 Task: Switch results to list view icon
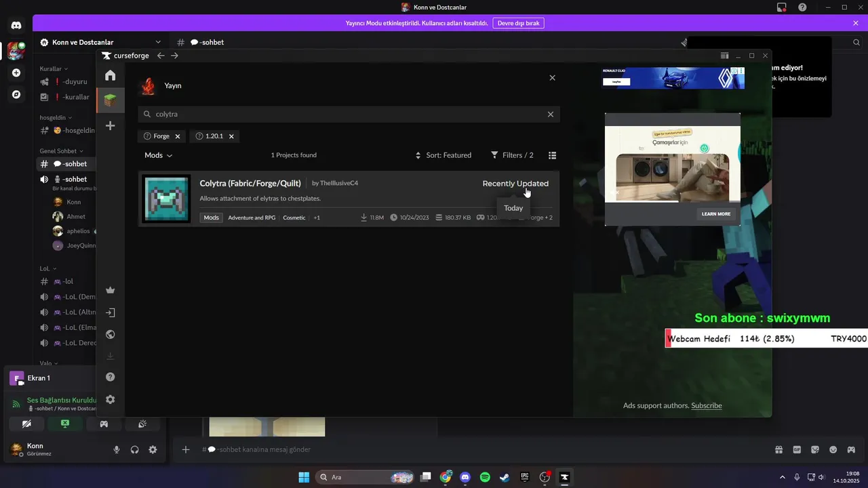[552, 155]
